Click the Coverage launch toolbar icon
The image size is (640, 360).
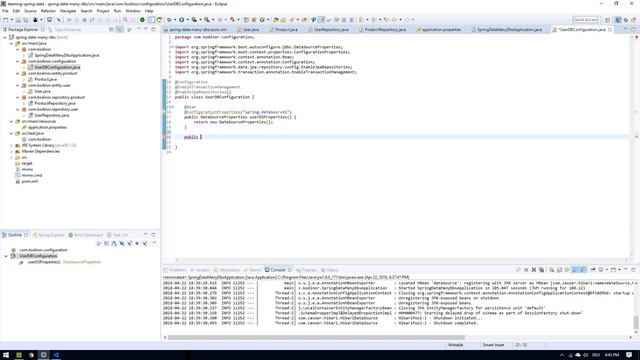coord(194,20)
